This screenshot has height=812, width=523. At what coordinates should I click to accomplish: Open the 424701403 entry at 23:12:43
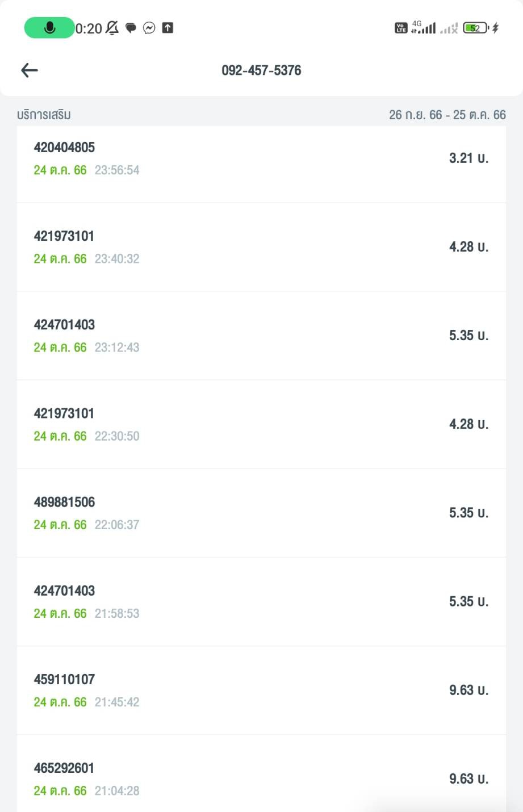[261, 336]
